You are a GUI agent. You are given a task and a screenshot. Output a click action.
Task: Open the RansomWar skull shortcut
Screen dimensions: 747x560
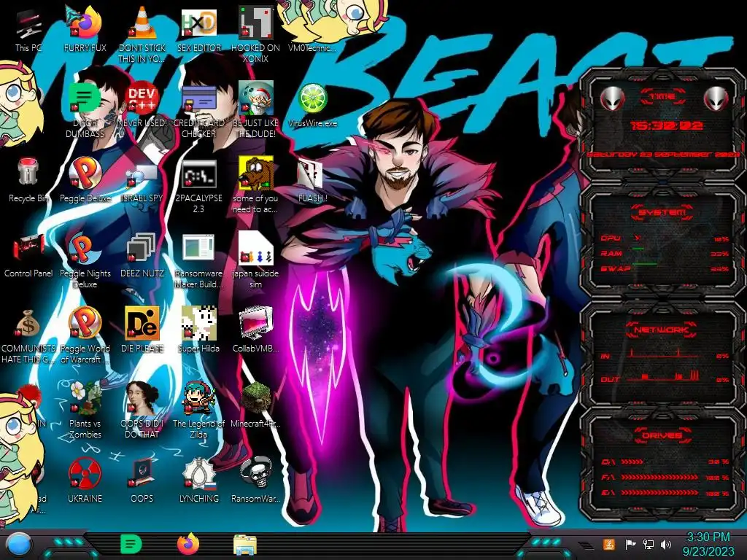click(255, 480)
